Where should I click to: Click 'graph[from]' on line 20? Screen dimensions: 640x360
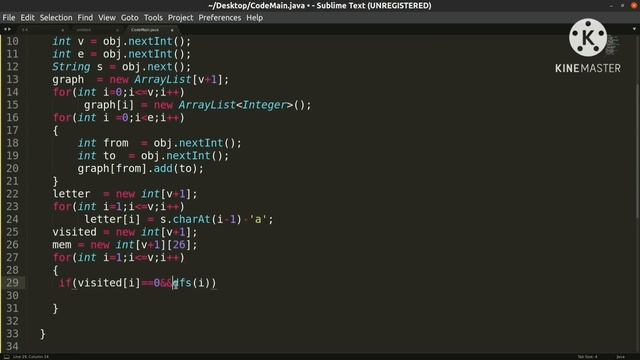(x=112, y=169)
